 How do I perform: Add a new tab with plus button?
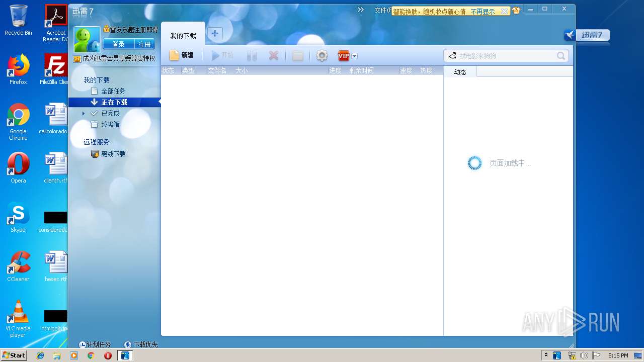[215, 34]
